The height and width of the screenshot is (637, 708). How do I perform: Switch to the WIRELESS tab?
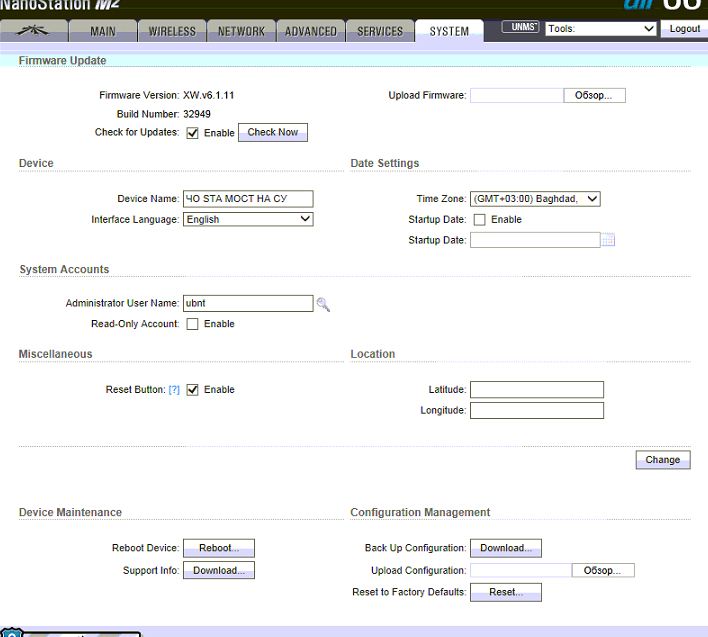(172, 31)
